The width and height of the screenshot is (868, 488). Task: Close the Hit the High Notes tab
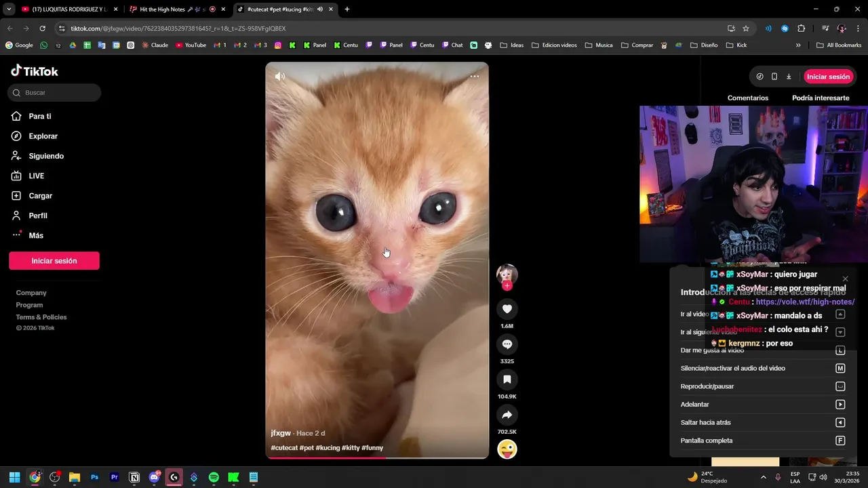coord(223,9)
